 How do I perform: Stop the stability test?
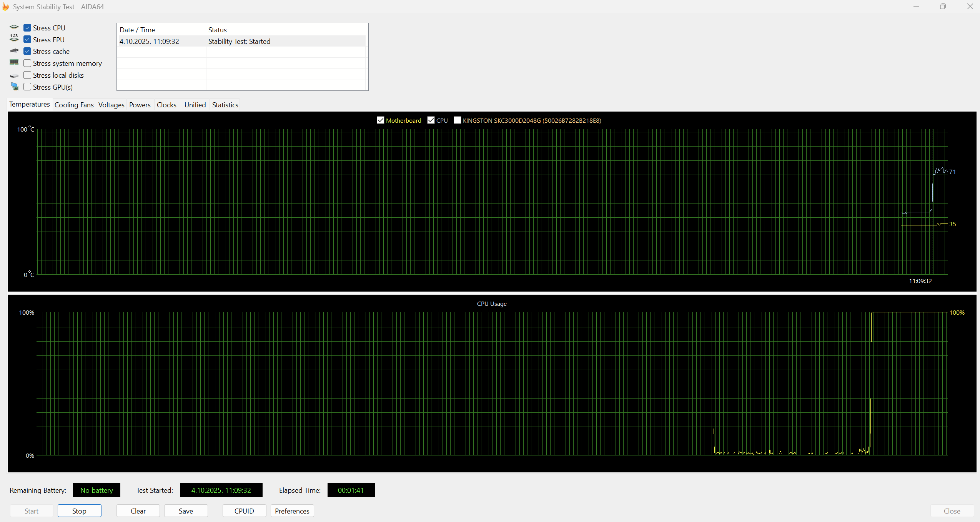tap(79, 511)
